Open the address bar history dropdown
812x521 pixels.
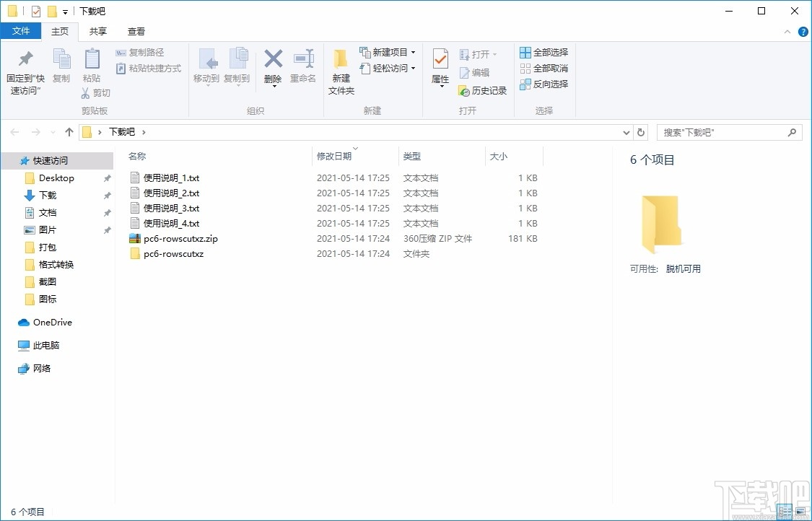pyautogui.click(x=627, y=132)
